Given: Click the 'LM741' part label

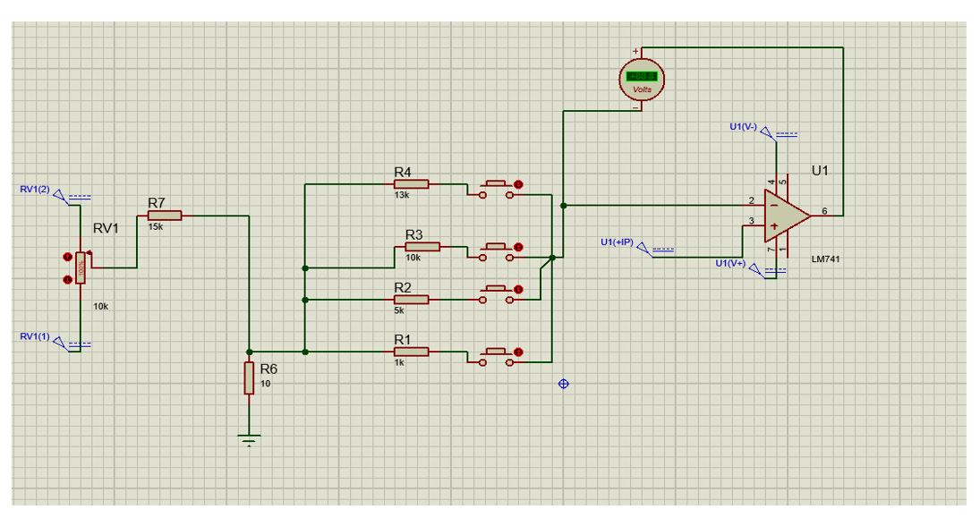Looking at the screenshot, I should coord(826,259).
